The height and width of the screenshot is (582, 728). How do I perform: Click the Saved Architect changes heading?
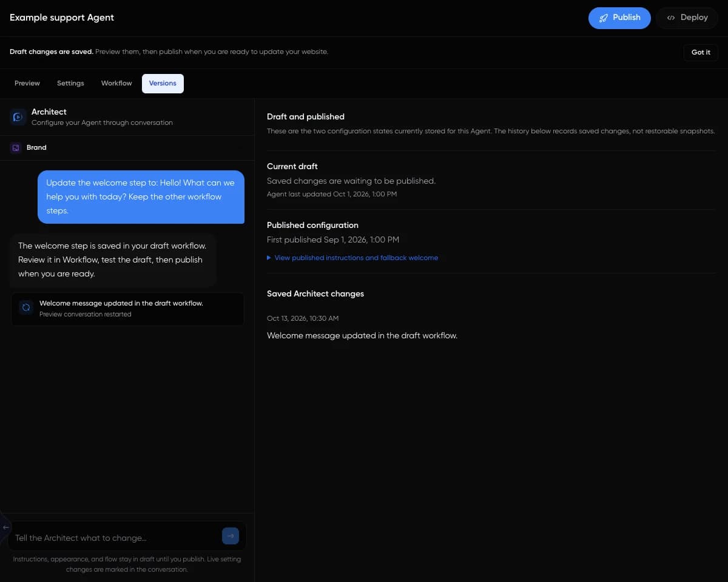click(315, 293)
